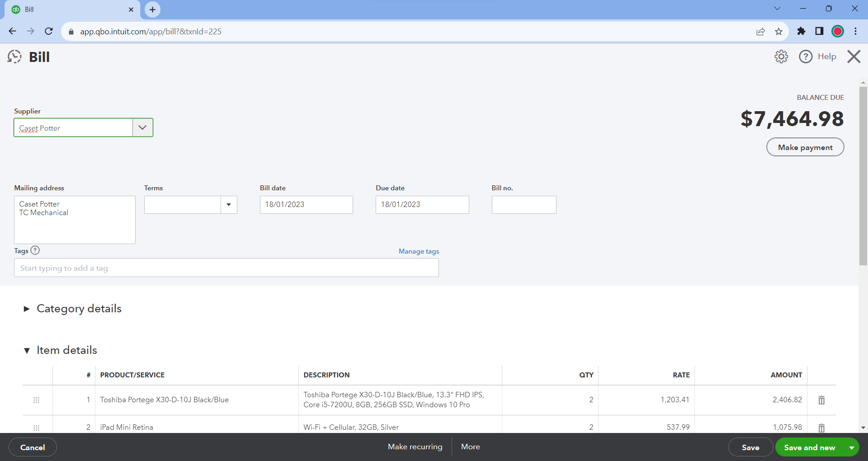View site information lock icon
The height and width of the screenshot is (461, 868).
point(71,32)
